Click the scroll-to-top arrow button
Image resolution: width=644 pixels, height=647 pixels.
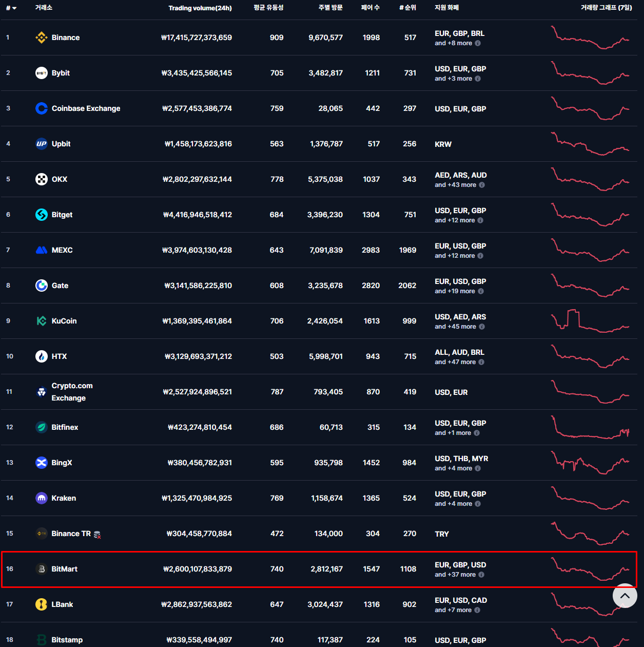pyautogui.click(x=625, y=596)
